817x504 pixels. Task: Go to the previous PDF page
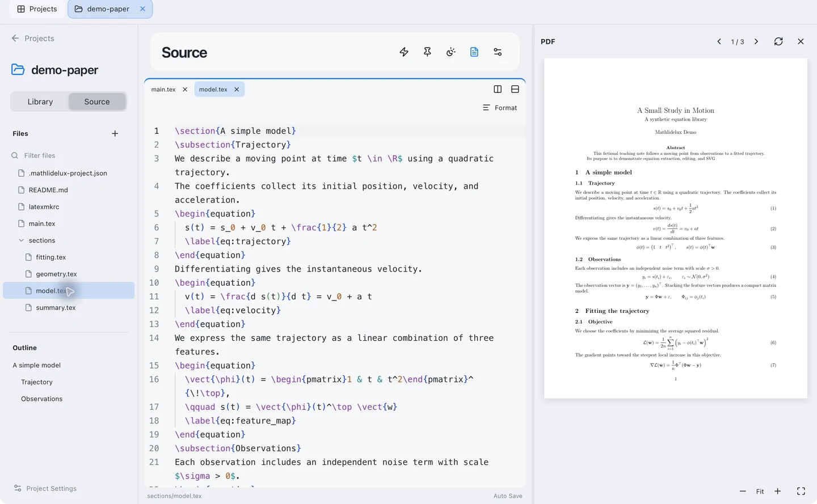coord(719,41)
